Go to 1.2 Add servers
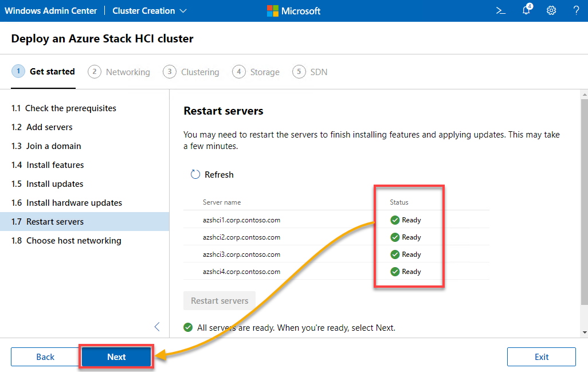 click(84, 127)
